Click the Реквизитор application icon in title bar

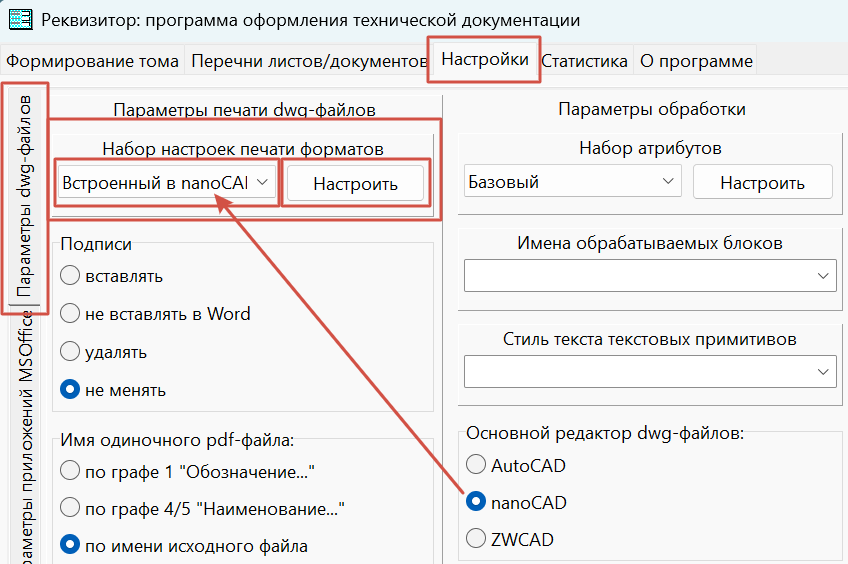click(21, 20)
